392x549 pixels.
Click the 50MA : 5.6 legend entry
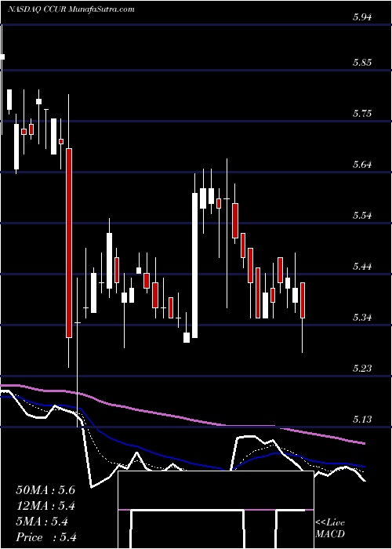45,490
